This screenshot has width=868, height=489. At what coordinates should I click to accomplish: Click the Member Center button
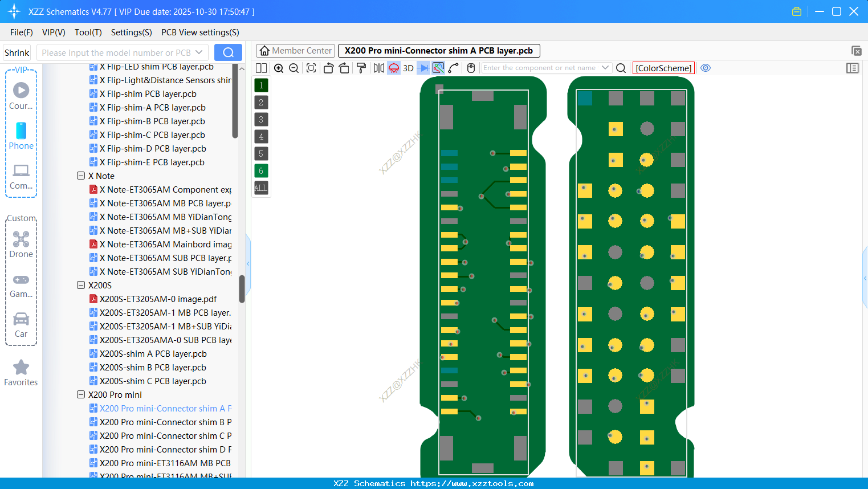click(295, 50)
